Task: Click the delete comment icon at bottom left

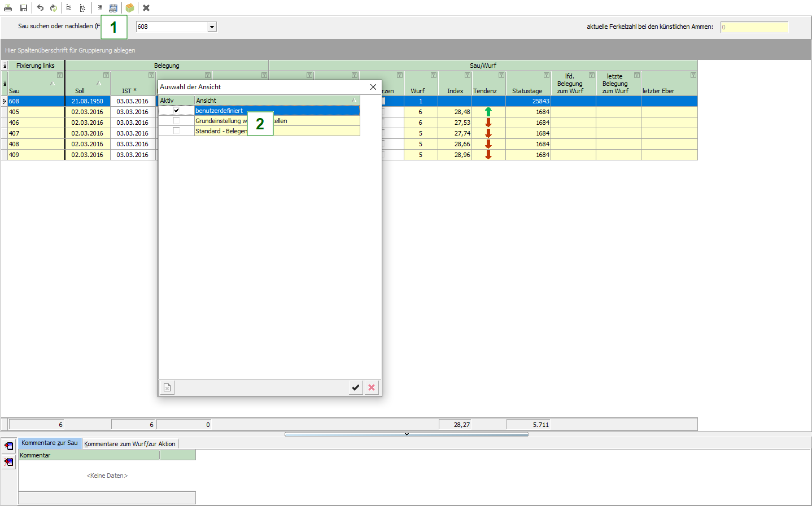Action: click(8, 462)
